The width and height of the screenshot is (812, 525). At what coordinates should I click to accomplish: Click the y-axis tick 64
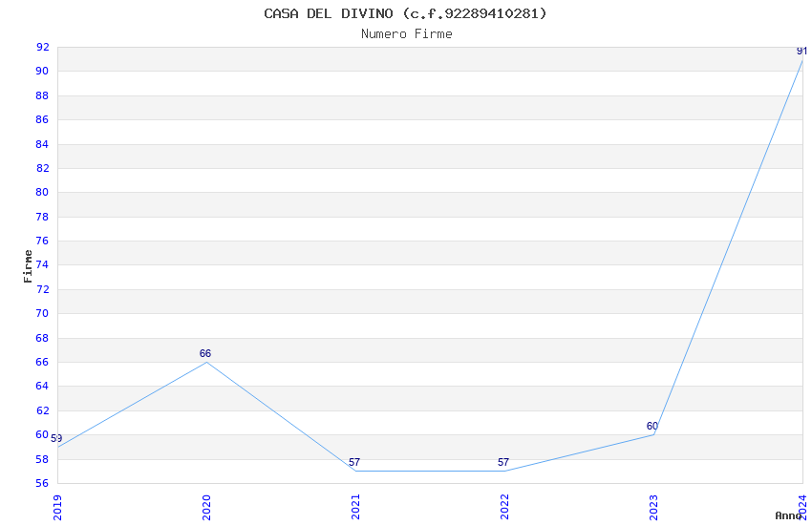click(x=42, y=386)
